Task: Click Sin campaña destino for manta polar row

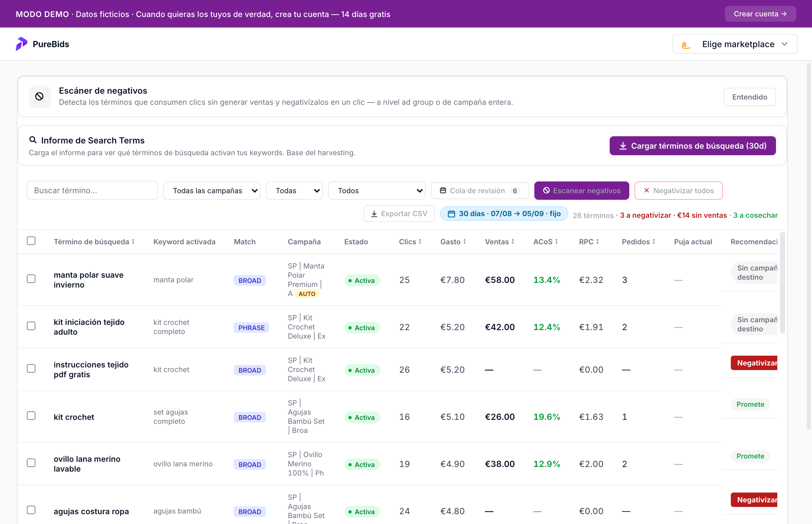Action: click(754, 272)
